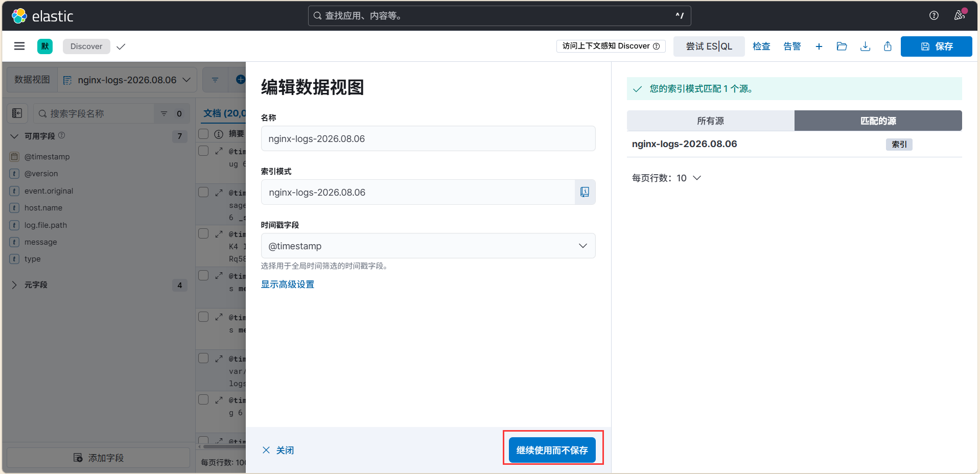Tick the checkbox on the first document row
This screenshot has height=474, width=980.
coord(203,151)
